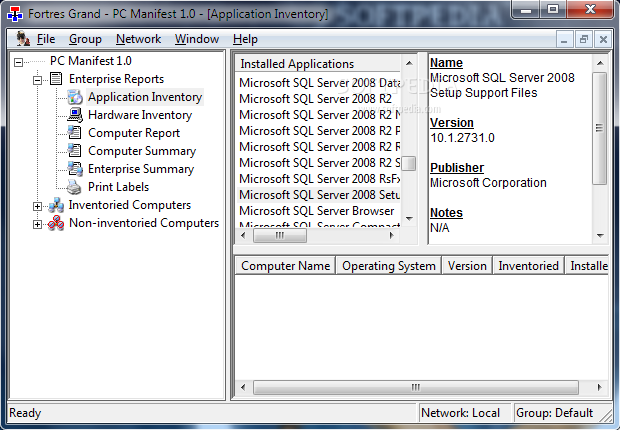Click the Network: Local status bar entry
The image size is (620, 430).
pyautogui.click(x=465, y=413)
